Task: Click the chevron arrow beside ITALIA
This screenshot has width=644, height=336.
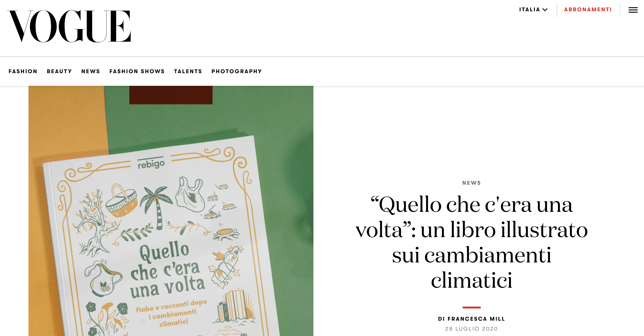Action: click(545, 10)
